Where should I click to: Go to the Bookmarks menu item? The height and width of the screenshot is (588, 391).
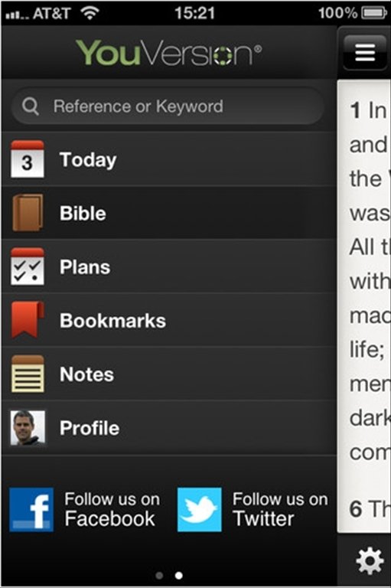[x=169, y=320]
